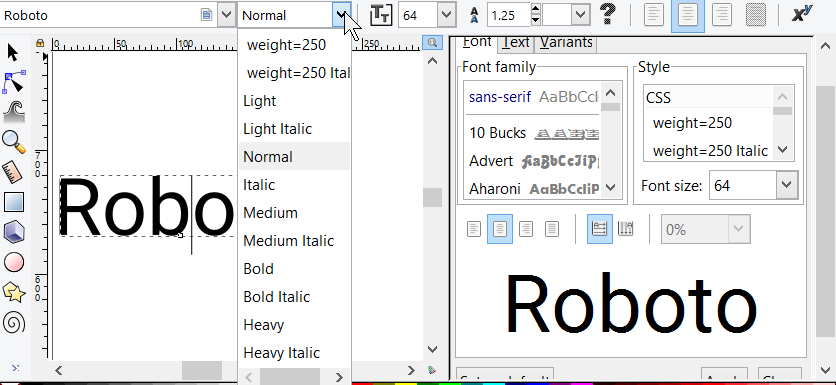The image size is (836, 385).
Task: Click the zoom icon above the canvas scrollbar
Action: [x=432, y=43]
